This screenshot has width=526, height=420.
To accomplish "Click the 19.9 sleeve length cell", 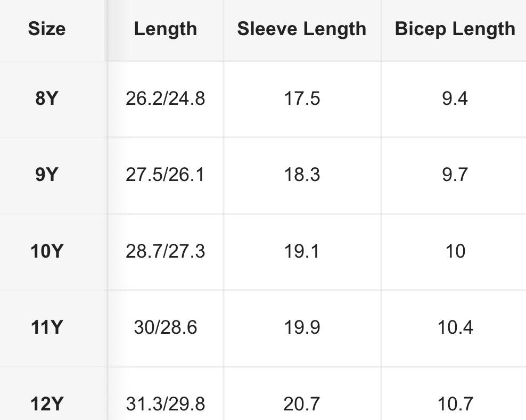I will pyautogui.click(x=302, y=327).
